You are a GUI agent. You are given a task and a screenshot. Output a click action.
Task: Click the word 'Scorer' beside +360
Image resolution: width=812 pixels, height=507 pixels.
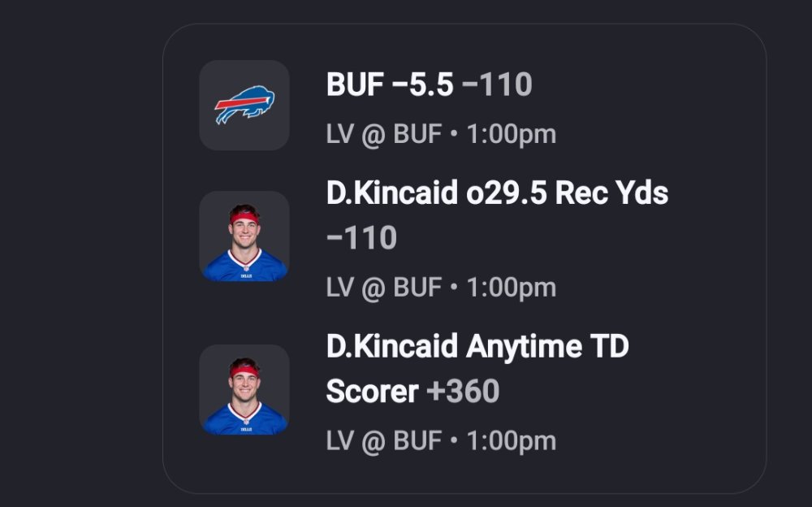[373, 392]
